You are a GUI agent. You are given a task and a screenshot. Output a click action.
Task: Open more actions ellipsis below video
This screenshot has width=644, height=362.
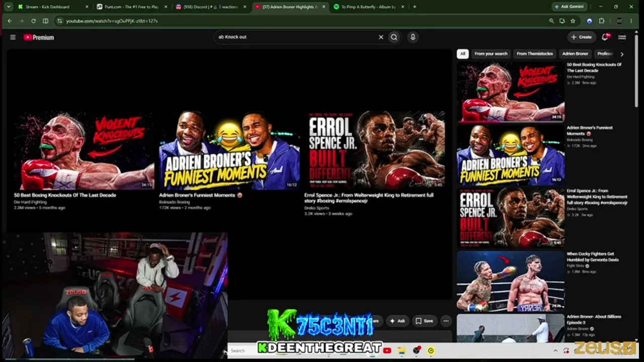point(446,321)
